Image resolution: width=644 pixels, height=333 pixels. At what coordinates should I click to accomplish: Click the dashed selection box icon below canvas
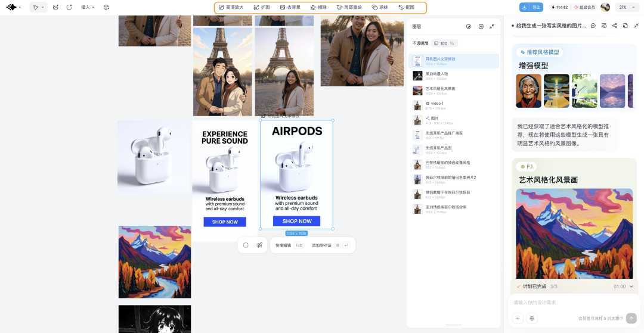[246, 245]
